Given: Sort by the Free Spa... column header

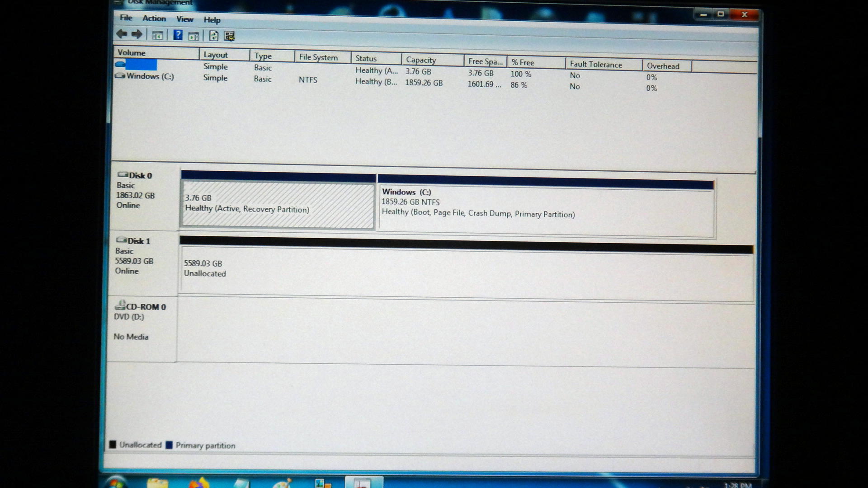Looking at the screenshot, I should point(486,61).
